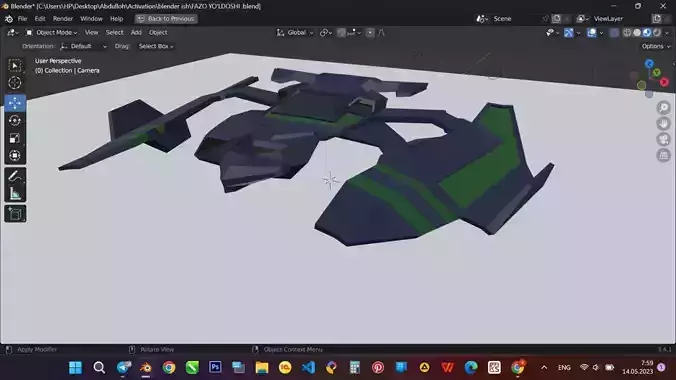Screen dimensions: 676x380
Task: Toggle X-ray mode button
Action: (614, 32)
